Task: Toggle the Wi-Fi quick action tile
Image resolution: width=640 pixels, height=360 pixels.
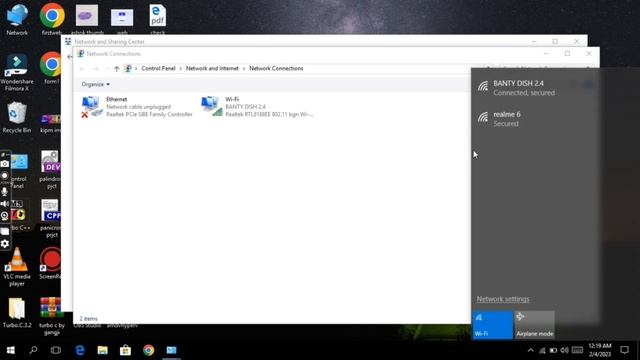Action: 492,325
